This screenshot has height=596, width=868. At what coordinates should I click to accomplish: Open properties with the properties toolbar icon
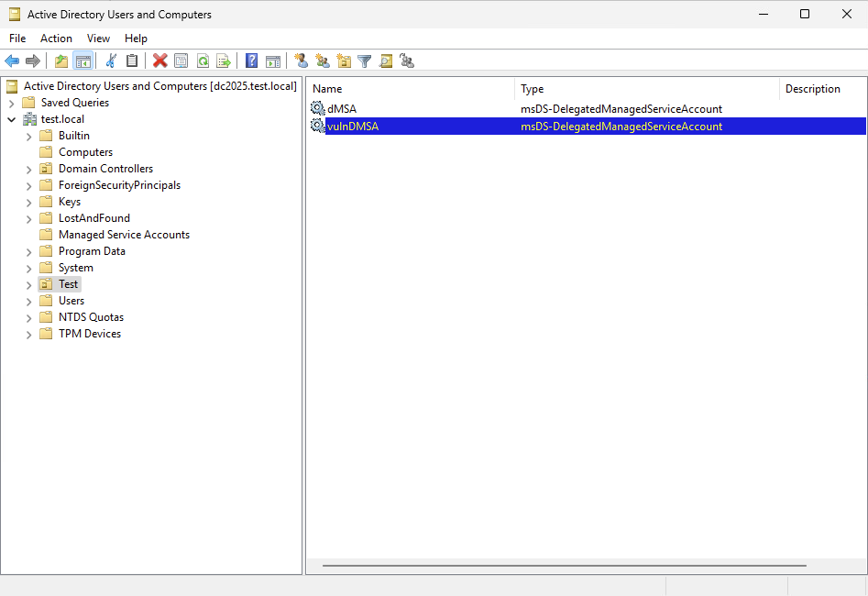click(181, 61)
